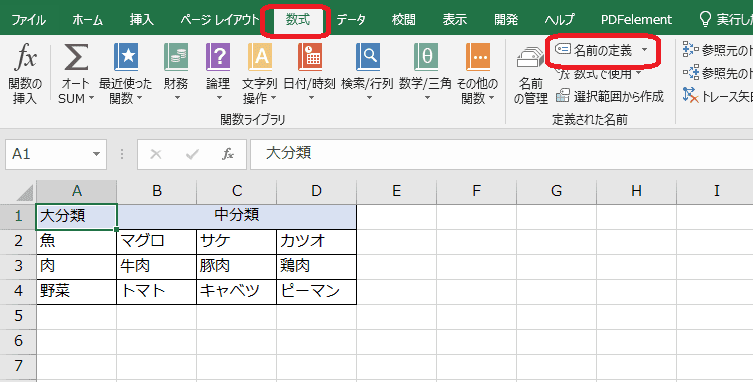
Task: Select cell containing 魚
Action: pos(76,242)
